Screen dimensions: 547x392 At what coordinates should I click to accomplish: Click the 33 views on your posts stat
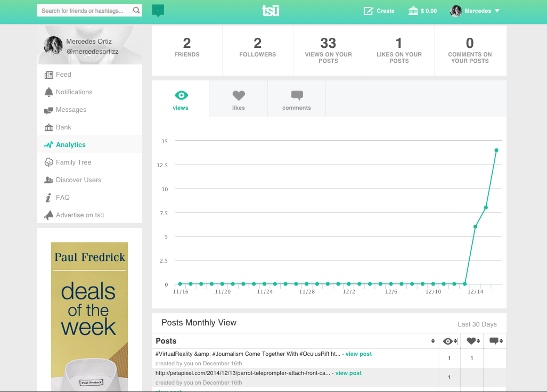coord(328,50)
